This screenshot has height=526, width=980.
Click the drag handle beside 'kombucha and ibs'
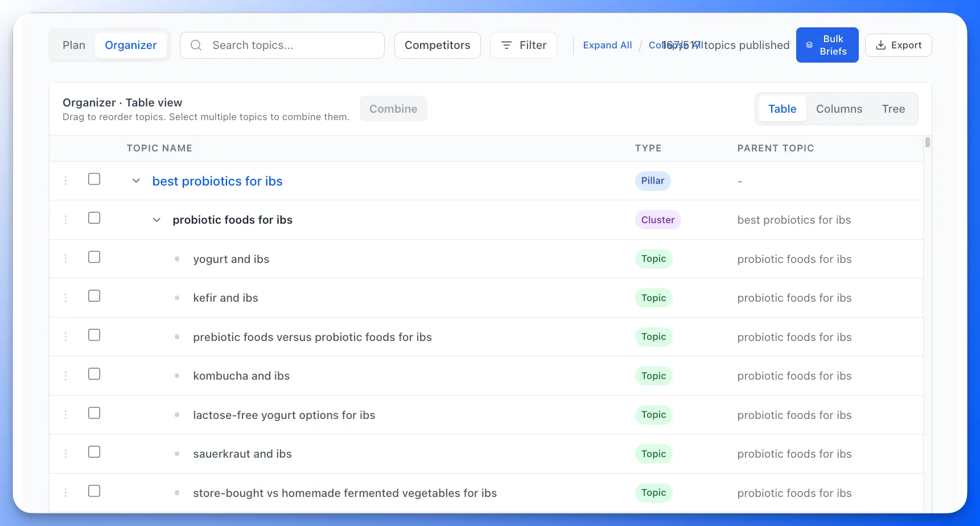pos(65,374)
